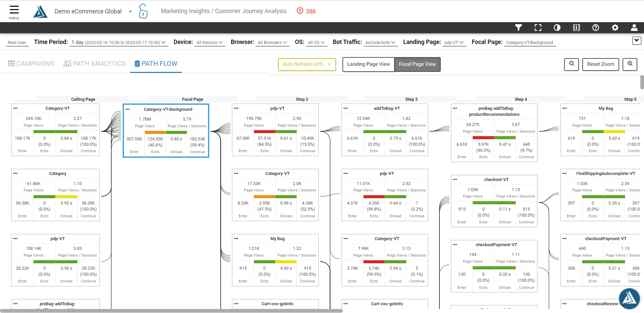Open the Demo eCommerce Global site dropdown

tap(93, 11)
